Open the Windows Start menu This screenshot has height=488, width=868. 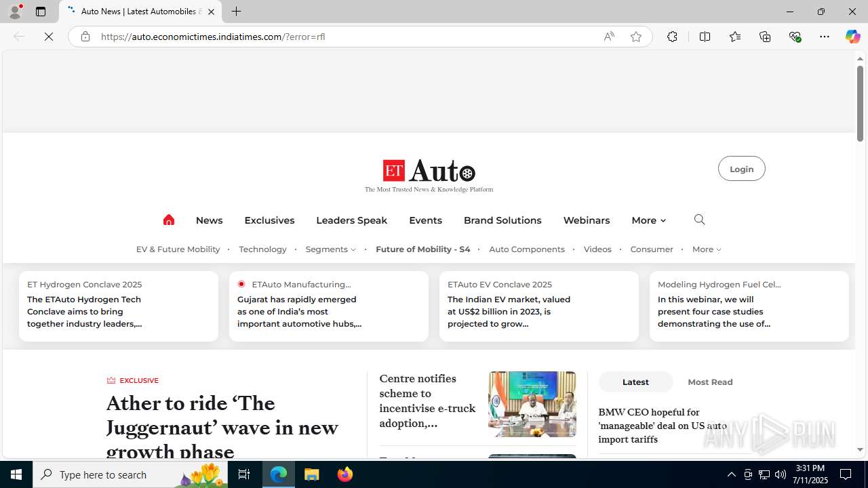tap(16, 474)
